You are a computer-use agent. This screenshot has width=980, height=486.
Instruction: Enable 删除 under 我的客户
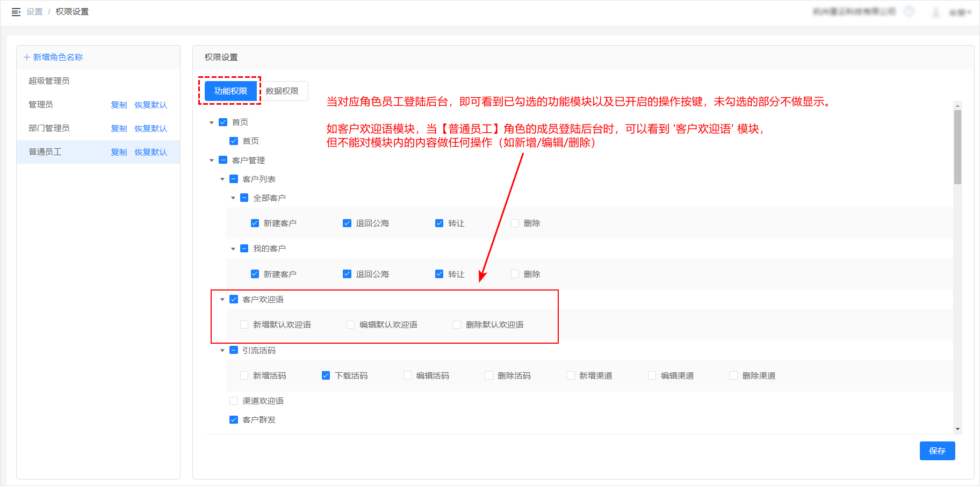(515, 274)
